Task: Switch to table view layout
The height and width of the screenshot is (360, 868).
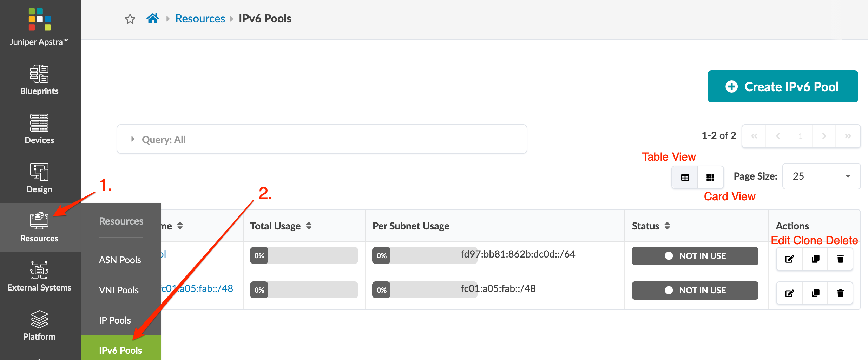Action: point(685,178)
